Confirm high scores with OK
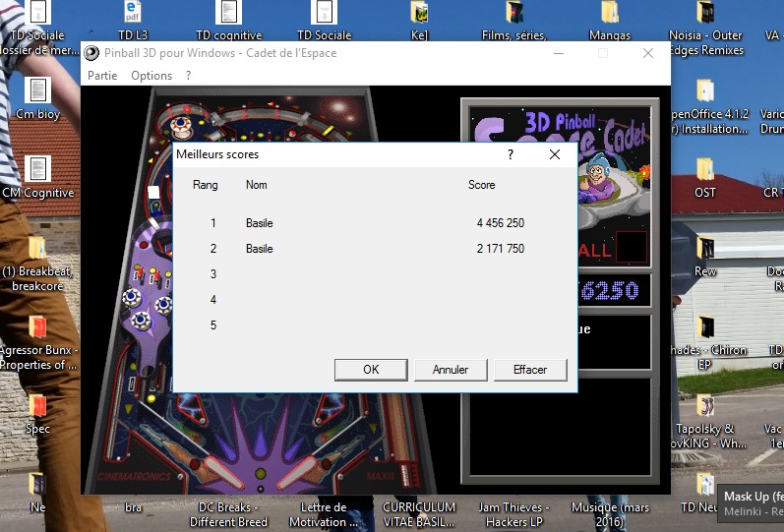The height and width of the screenshot is (532, 784). point(371,370)
